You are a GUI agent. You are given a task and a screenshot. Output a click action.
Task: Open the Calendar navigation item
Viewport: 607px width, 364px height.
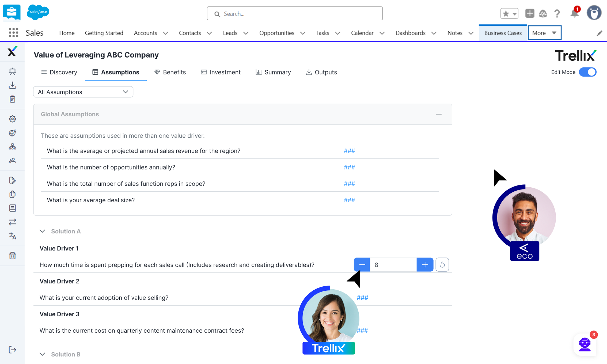pyautogui.click(x=362, y=33)
